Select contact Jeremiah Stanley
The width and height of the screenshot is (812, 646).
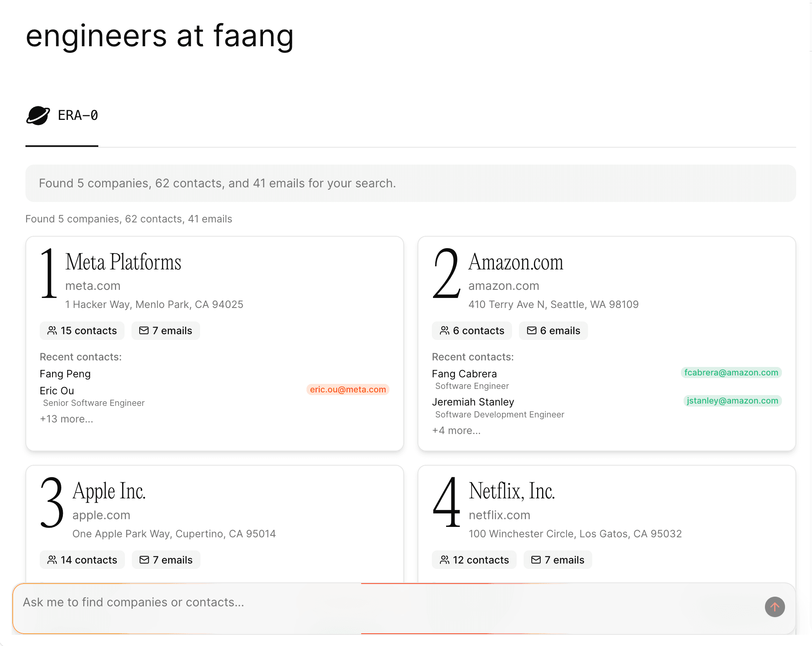click(x=473, y=402)
